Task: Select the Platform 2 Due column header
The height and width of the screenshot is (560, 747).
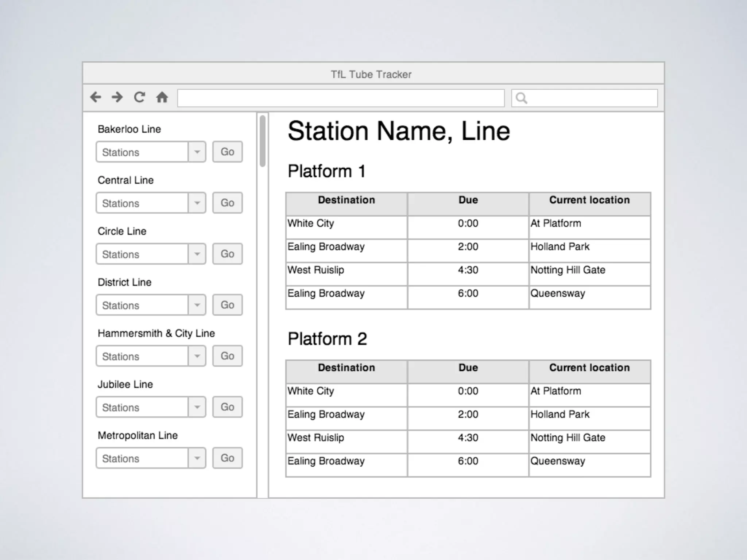Action: (x=468, y=368)
